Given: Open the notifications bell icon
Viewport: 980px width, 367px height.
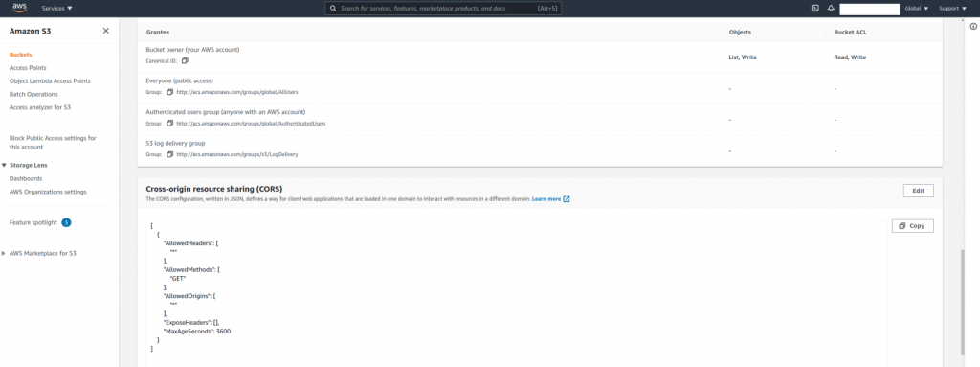Looking at the screenshot, I should click(x=831, y=9).
